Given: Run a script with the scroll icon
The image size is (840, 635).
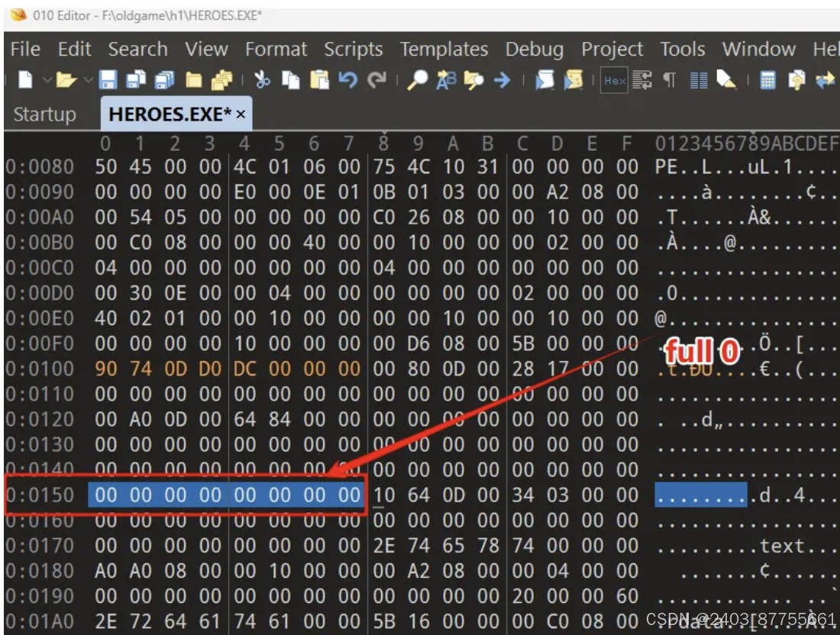Looking at the screenshot, I should pos(544,80).
